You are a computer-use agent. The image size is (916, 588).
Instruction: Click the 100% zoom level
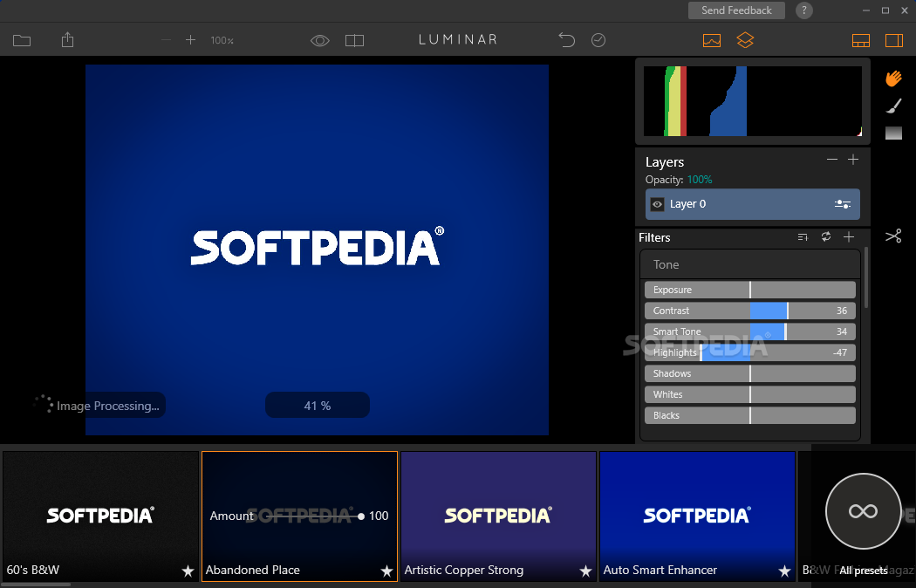click(x=222, y=40)
